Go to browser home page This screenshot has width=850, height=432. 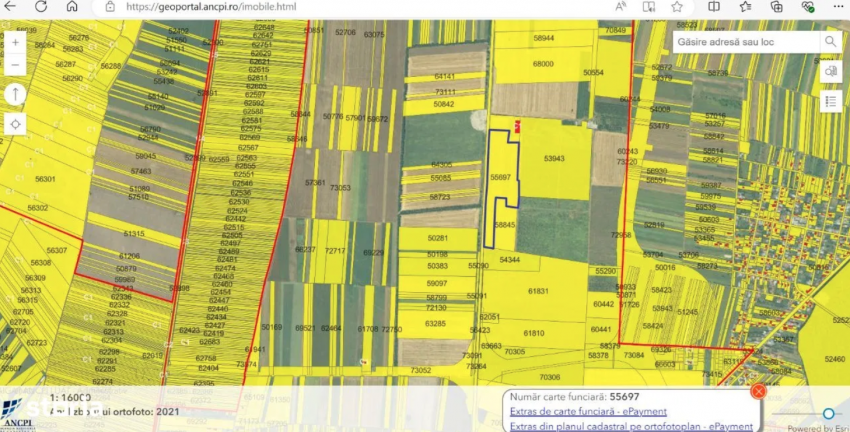73,7
